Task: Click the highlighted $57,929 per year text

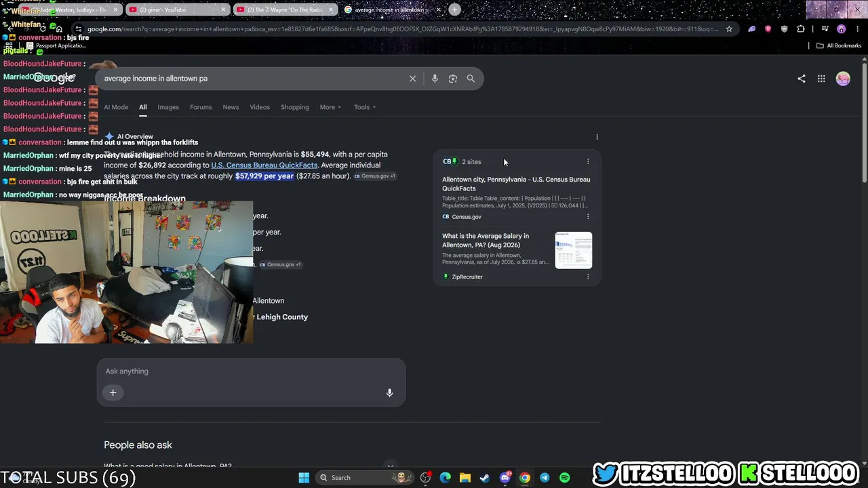Action: click(264, 176)
